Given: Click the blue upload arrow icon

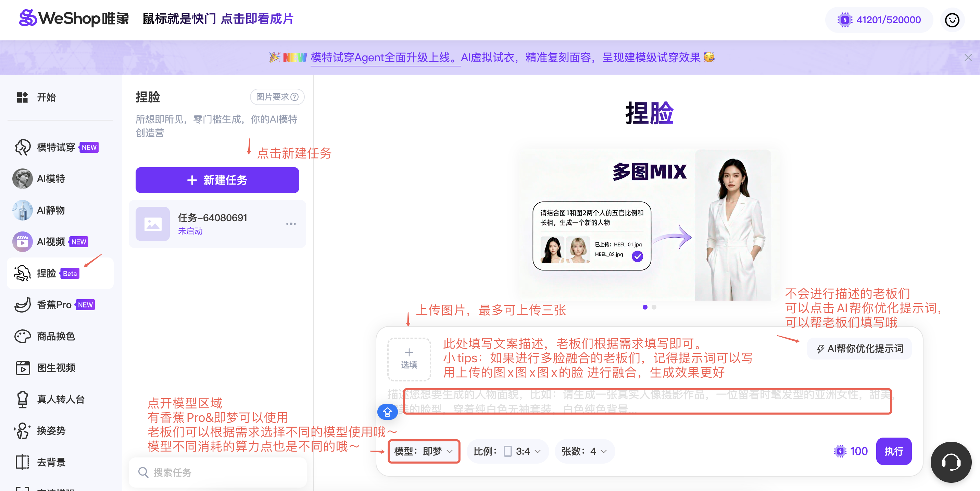Looking at the screenshot, I should tap(387, 412).
